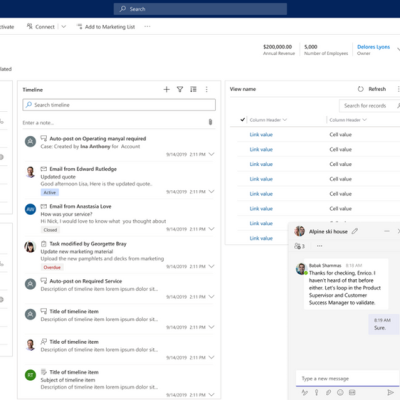This screenshot has width=400, height=400.
Task: Open the Connect dropdown arrow
Action: (x=64, y=27)
